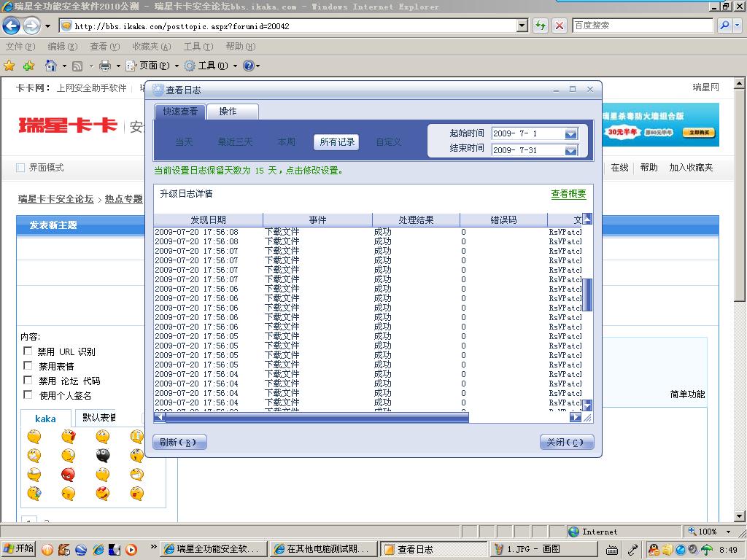Image resolution: width=747 pixels, height=560 pixels.
Task: Open the taskbar Internet Explorer quick-launch icon
Action: click(98, 550)
